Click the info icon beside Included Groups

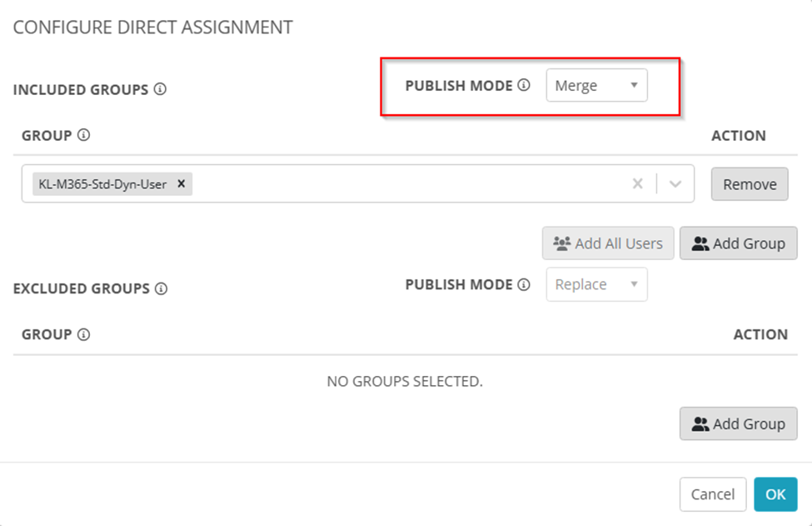(x=161, y=89)
